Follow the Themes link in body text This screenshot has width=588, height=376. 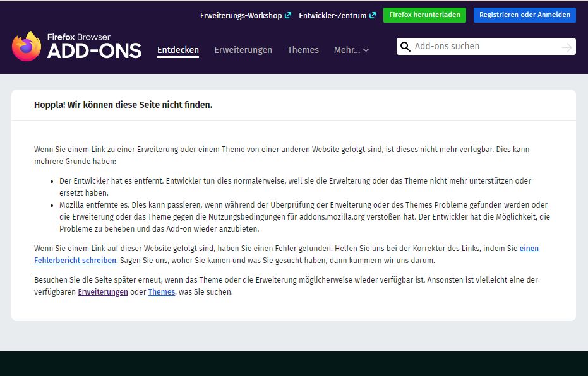point(162,291)
